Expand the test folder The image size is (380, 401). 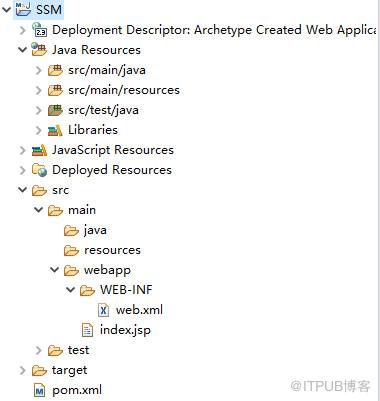[38, 350]
